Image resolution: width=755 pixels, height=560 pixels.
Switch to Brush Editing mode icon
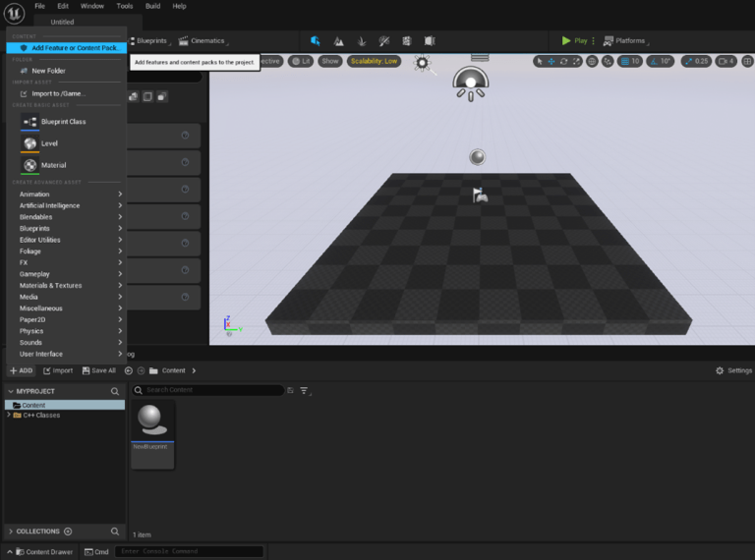click(430, 41)
